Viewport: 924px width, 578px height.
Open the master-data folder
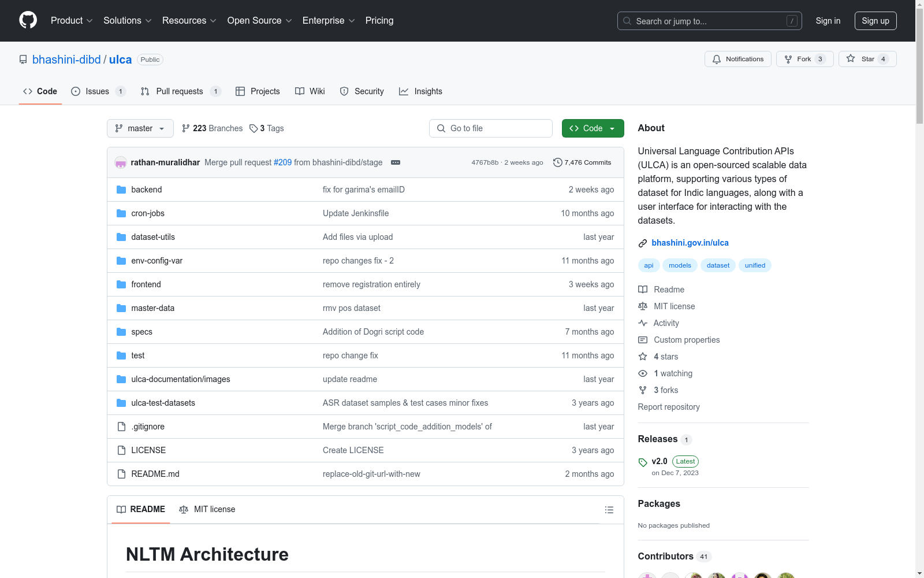pyautogui.click(x=152, y=308)
